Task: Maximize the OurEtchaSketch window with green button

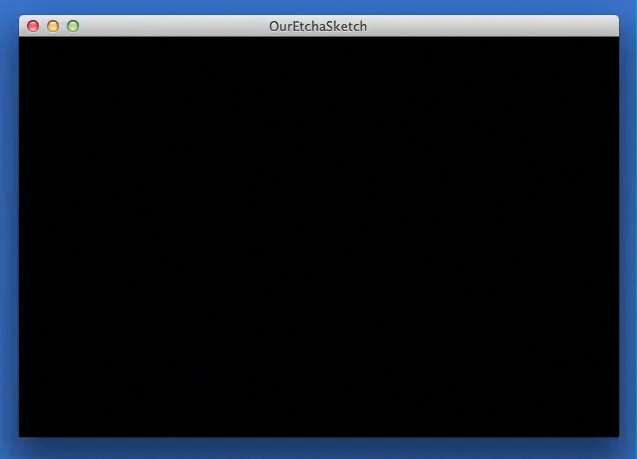Action: point(73,26)
